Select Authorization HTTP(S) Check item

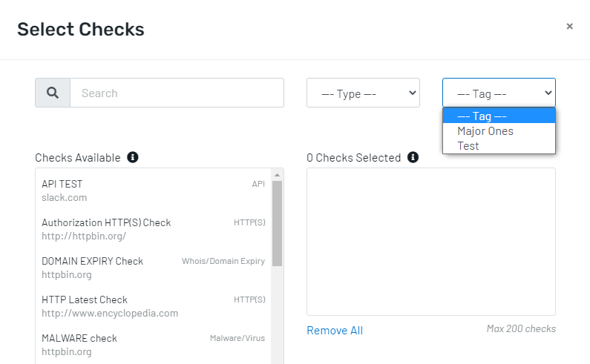point(154,229)
